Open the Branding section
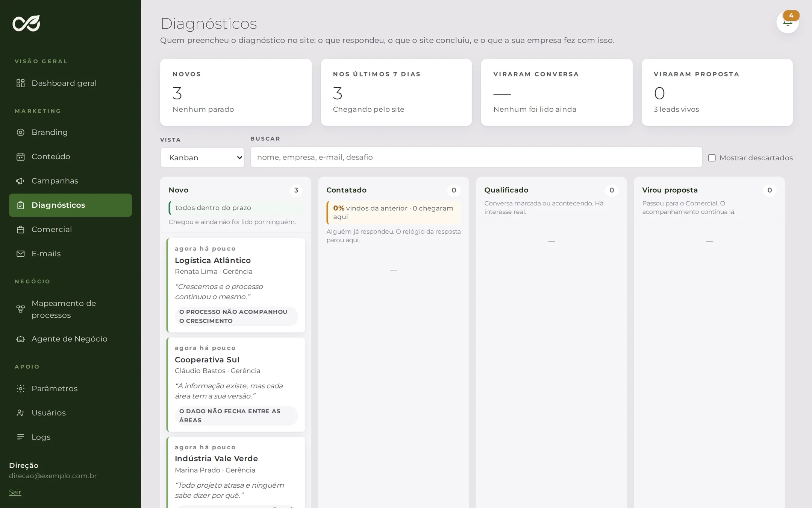This screenshot has width=812, height=508. pyautogui.click(x=71, y=132)
